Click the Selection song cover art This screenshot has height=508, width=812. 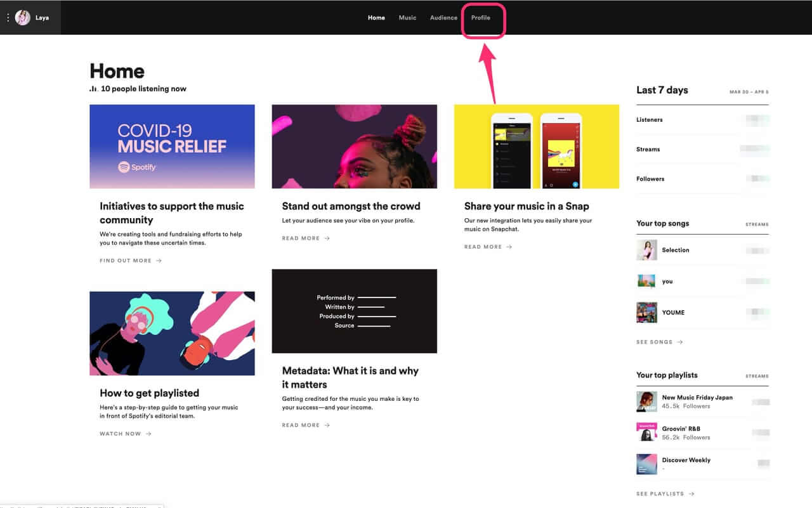pos(646,250)
